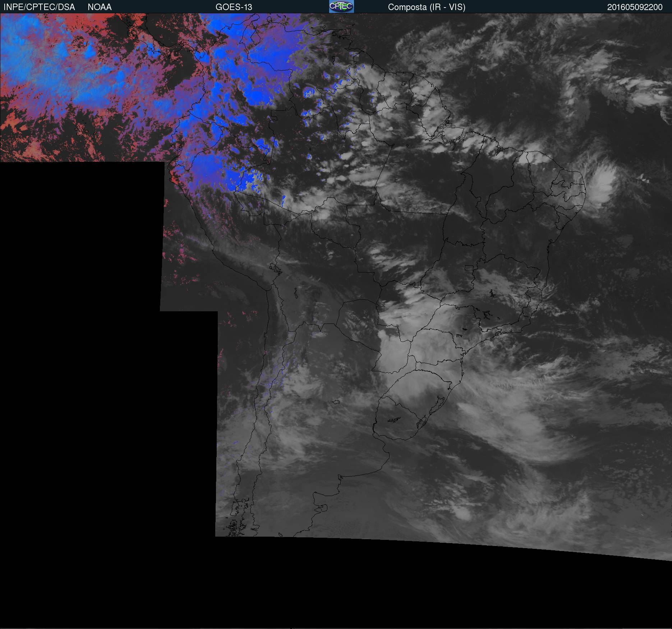Click the Composta (IR - VIS) title
672x629 pixels.
pyautogui.click(x=426, y=7)
